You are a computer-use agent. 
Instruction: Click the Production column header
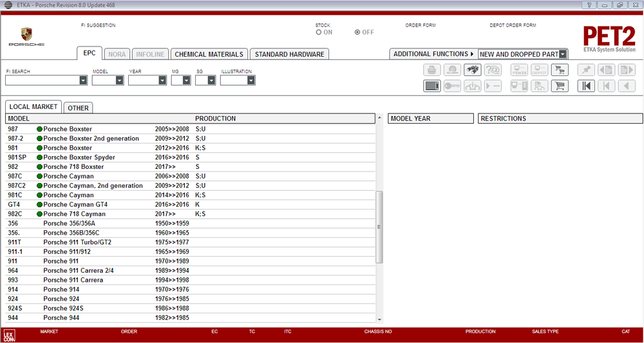[215, 119]
